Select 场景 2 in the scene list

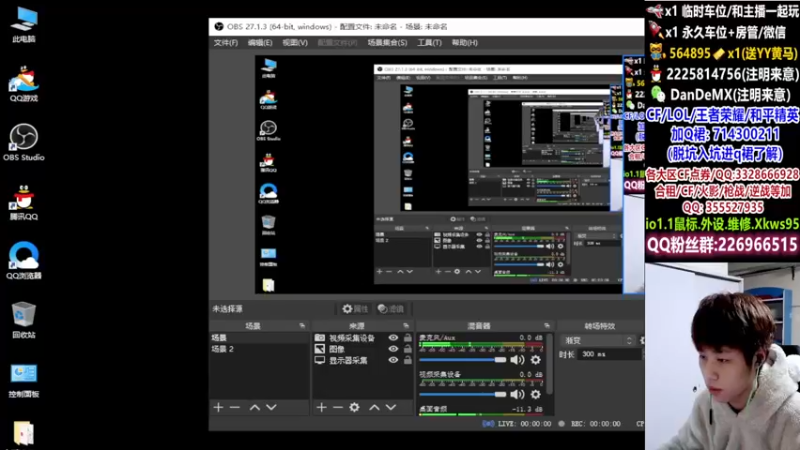[x=259, y=349]
